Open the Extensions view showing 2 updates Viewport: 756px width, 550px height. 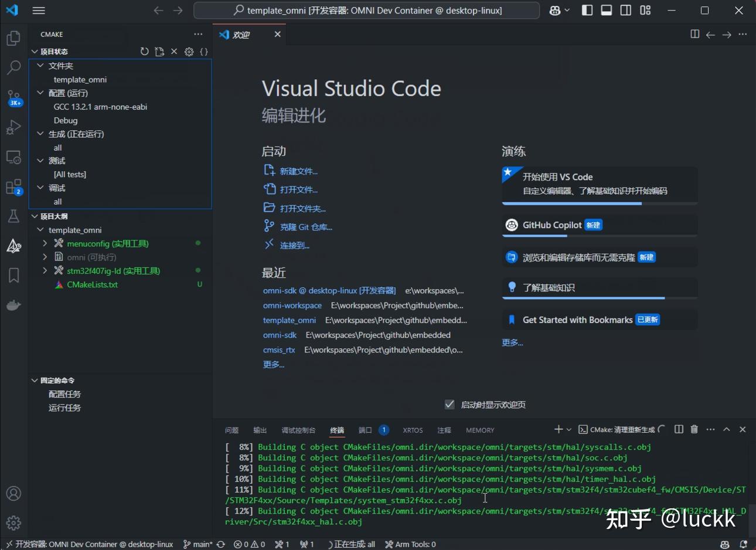click(13, 186)
